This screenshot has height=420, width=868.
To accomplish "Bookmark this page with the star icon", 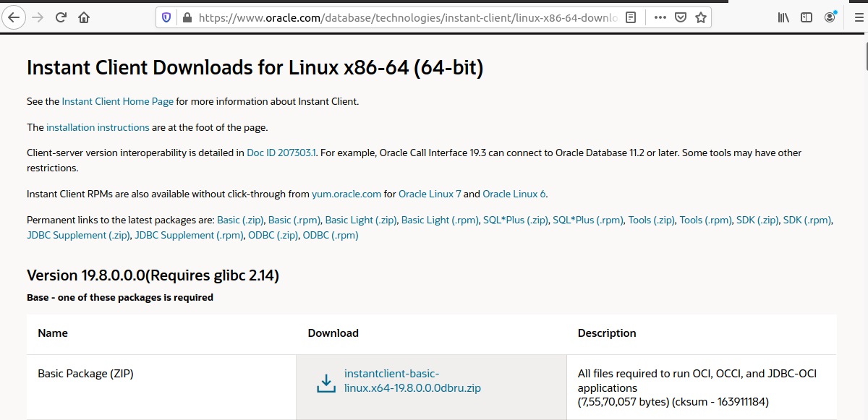I will (700, 17).
